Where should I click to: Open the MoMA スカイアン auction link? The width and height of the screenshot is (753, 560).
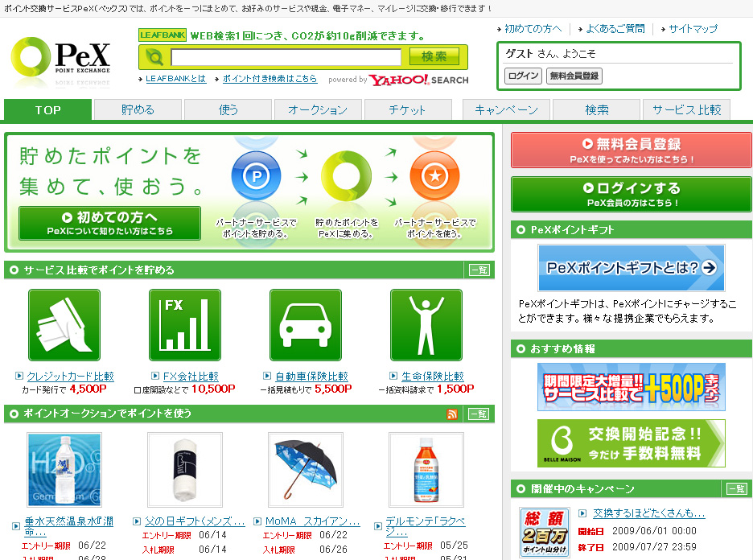(x=313, y=521)
